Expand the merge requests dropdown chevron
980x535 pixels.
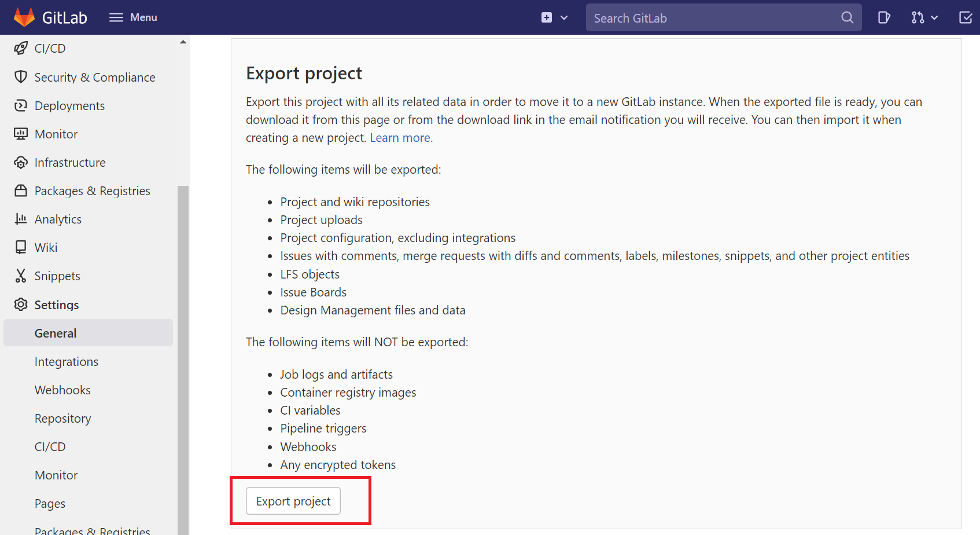pos(934,18)
